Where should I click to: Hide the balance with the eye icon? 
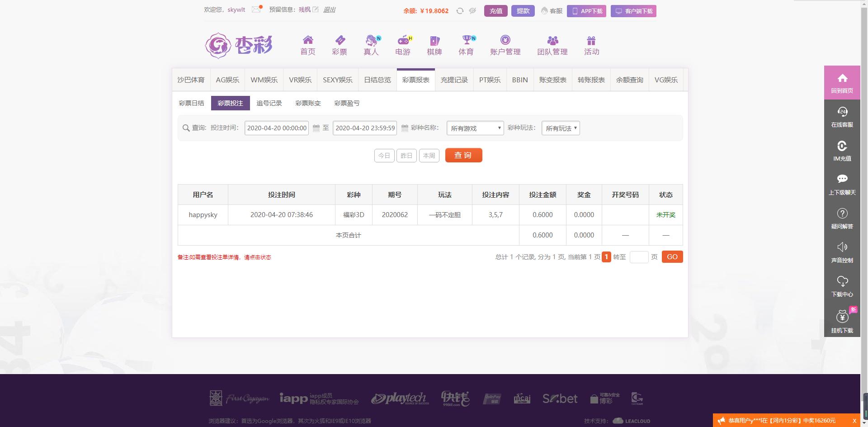pos(472,11)
